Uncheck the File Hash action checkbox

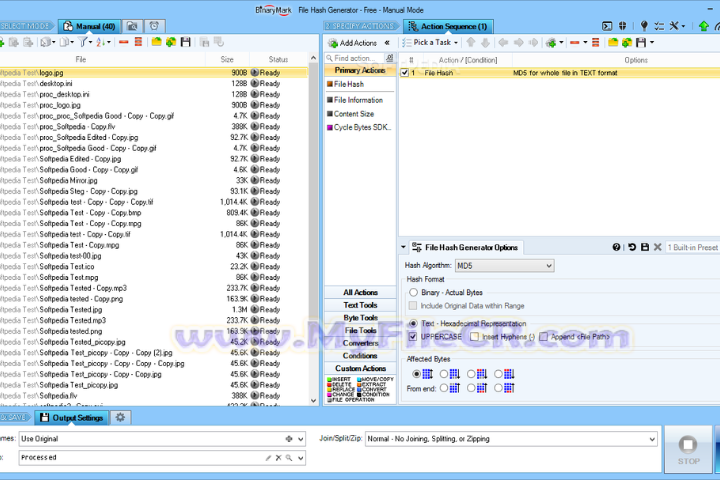tap(405, 73)
